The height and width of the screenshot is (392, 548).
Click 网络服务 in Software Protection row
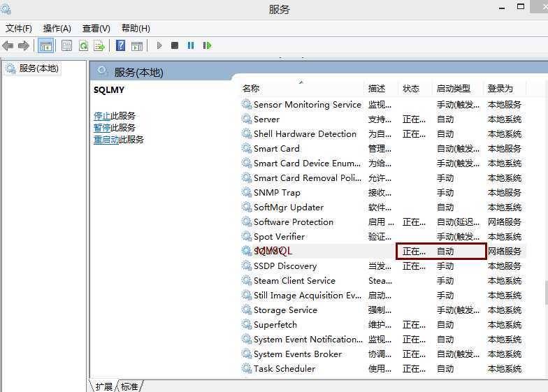tap(505, 222)
